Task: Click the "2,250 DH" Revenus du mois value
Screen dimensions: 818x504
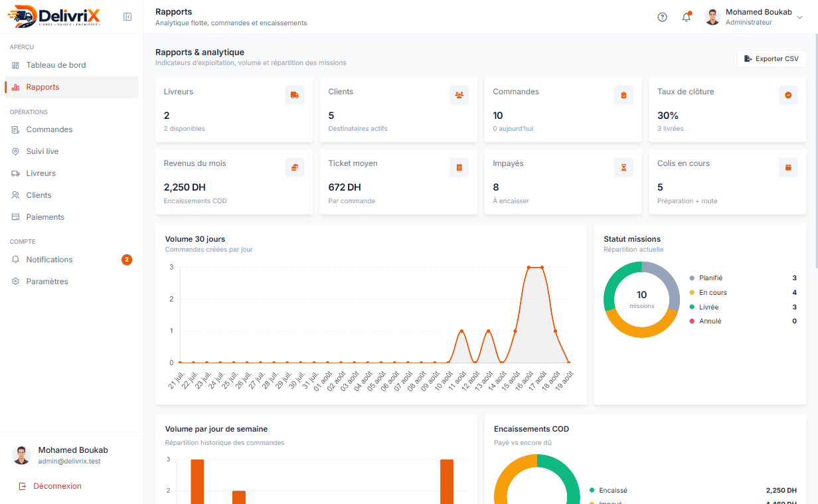Action: (x=184, y=187)
